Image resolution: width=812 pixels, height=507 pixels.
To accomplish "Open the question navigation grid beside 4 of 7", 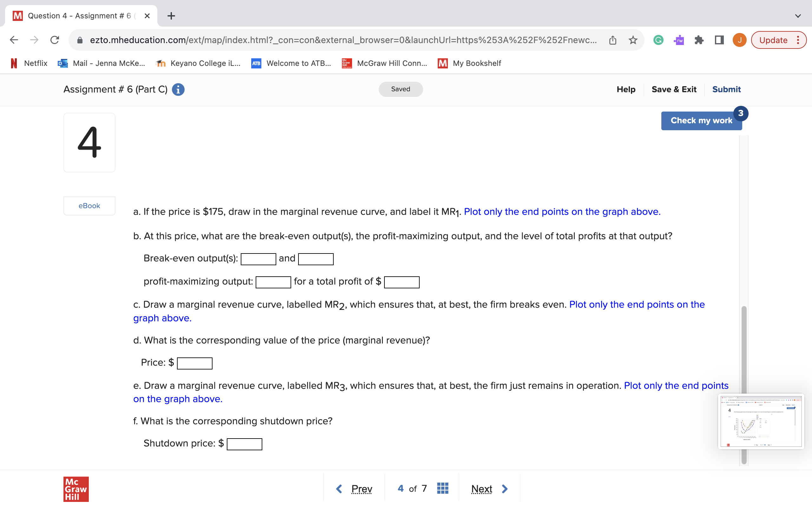I will [x=442, y=489].
